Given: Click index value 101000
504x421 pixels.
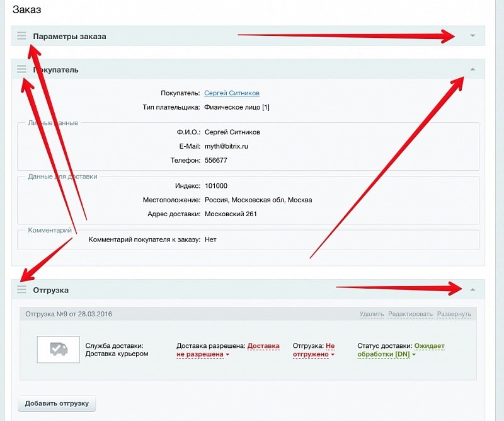Looking at the screenshot, I should [x=216, y=186].
